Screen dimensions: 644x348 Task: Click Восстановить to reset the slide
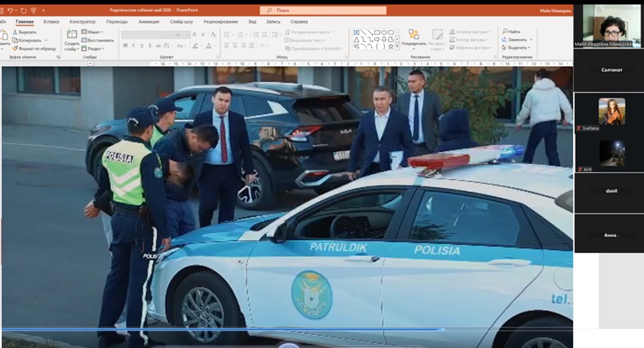pyautogui.click(x=97, y=40)
